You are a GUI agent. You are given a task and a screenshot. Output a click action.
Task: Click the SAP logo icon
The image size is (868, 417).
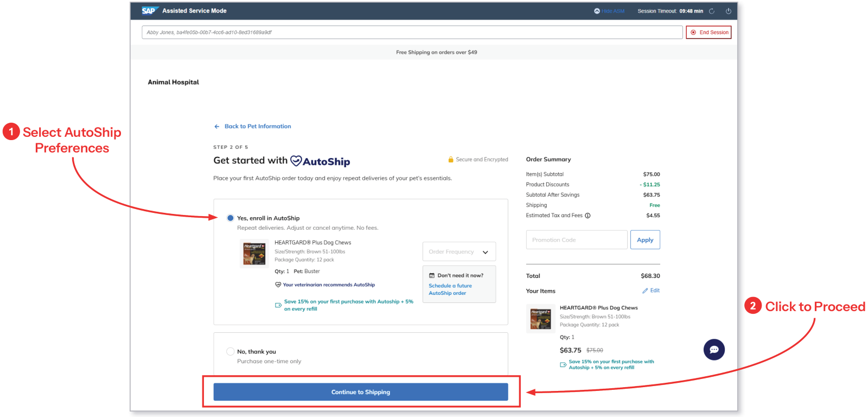pyautogui.click(x=149, y=11)
